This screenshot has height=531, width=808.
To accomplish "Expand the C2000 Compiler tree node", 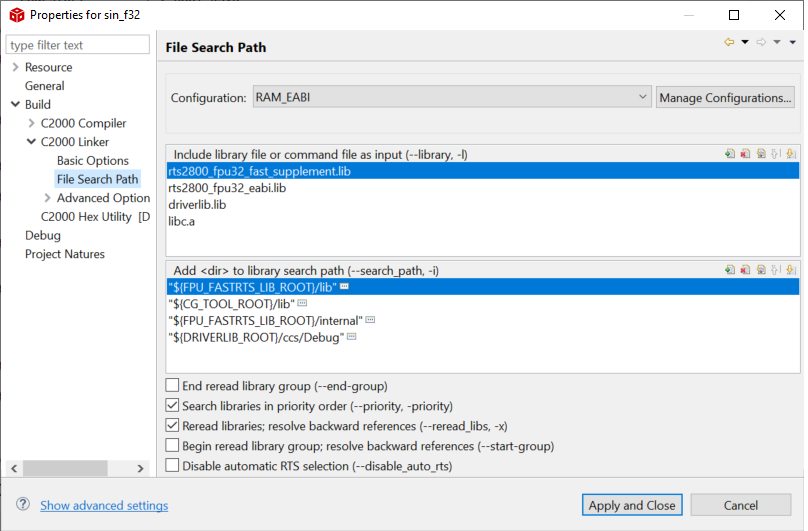I will [x=31, y=123].
